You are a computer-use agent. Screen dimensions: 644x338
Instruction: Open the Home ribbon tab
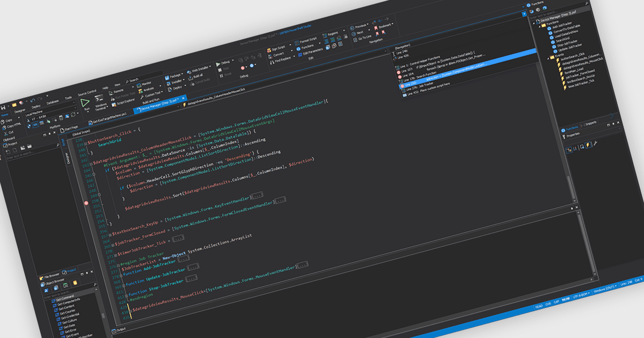click(x=4, y=115)
